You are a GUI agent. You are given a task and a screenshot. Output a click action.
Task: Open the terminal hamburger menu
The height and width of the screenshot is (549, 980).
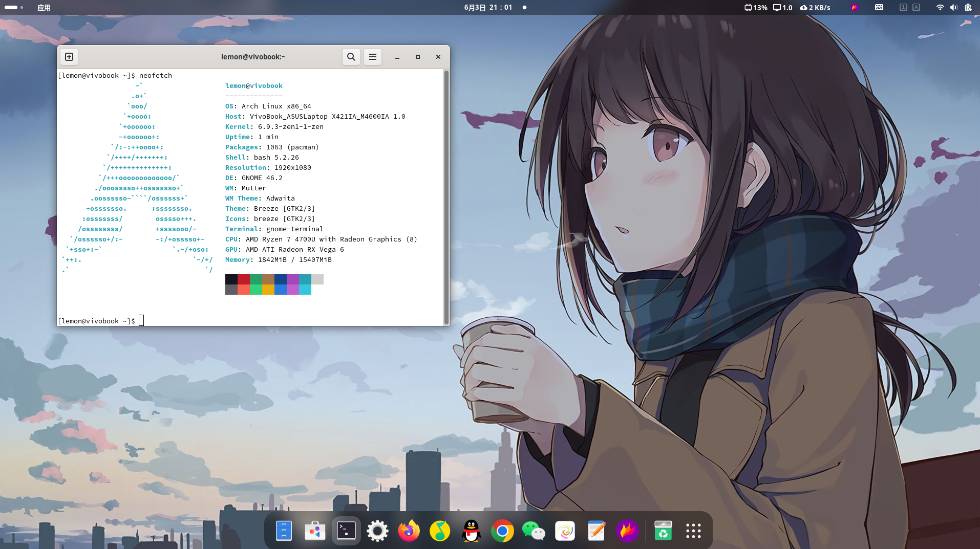373,57
